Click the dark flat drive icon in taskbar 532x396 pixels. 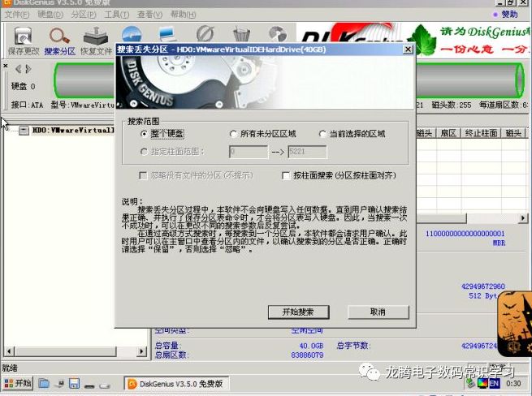coord(89,385)
